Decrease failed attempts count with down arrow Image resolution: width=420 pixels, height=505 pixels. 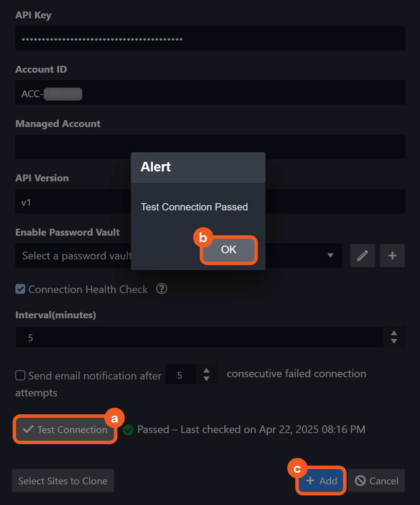(207, 379)
